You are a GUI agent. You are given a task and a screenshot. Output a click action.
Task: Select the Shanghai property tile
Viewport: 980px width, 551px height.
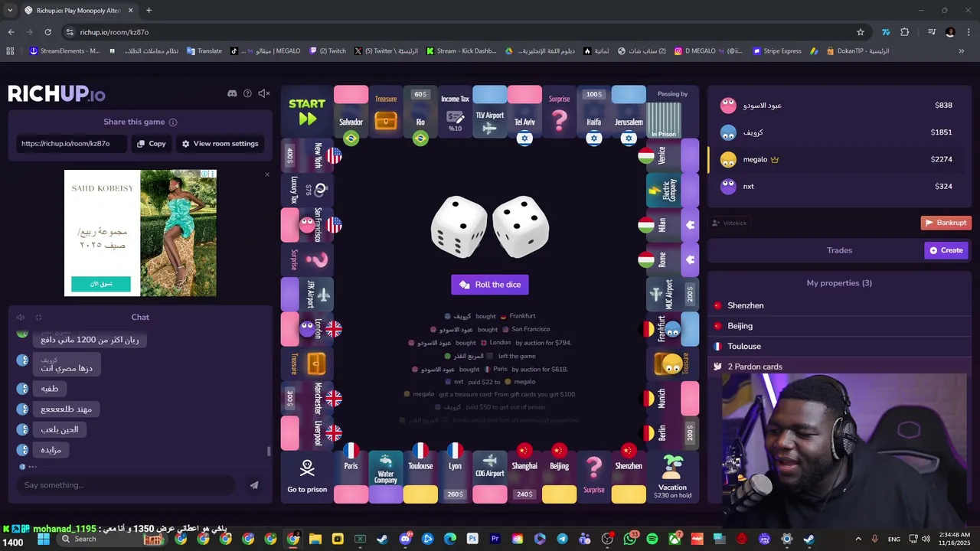coord(524,477)
